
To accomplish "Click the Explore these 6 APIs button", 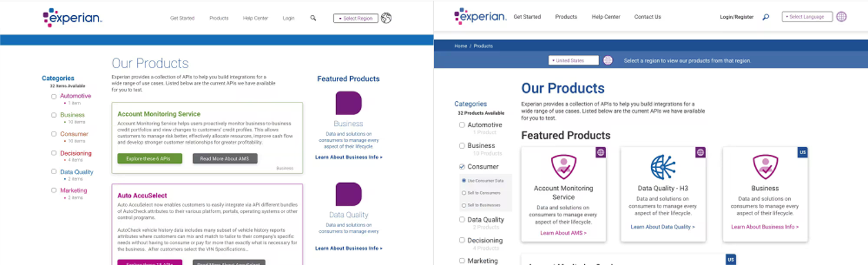I will pos(149,158).
